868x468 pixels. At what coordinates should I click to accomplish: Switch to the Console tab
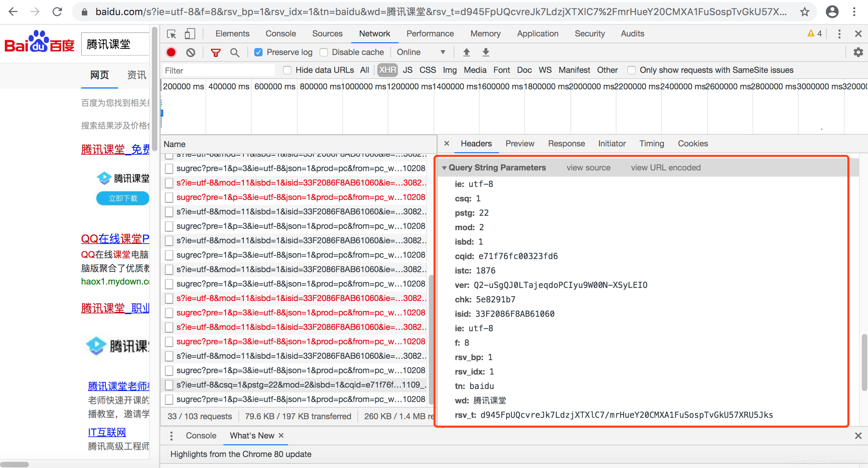[281, 34]
